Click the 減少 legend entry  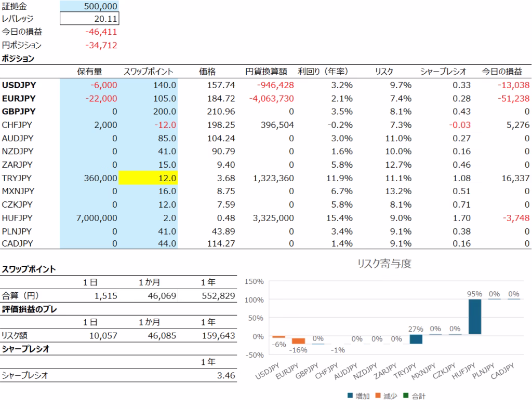(387, 396)
